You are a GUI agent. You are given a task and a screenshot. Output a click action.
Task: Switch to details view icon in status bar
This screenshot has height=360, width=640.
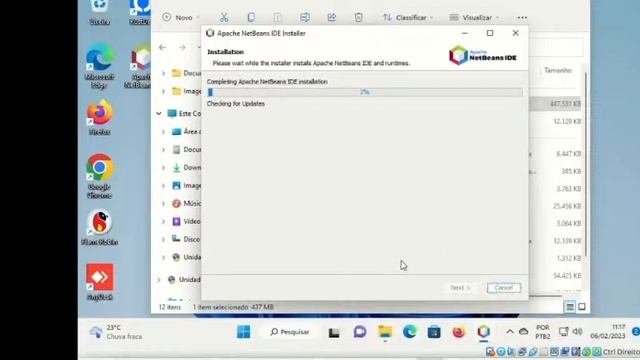(x=570, y=307)
